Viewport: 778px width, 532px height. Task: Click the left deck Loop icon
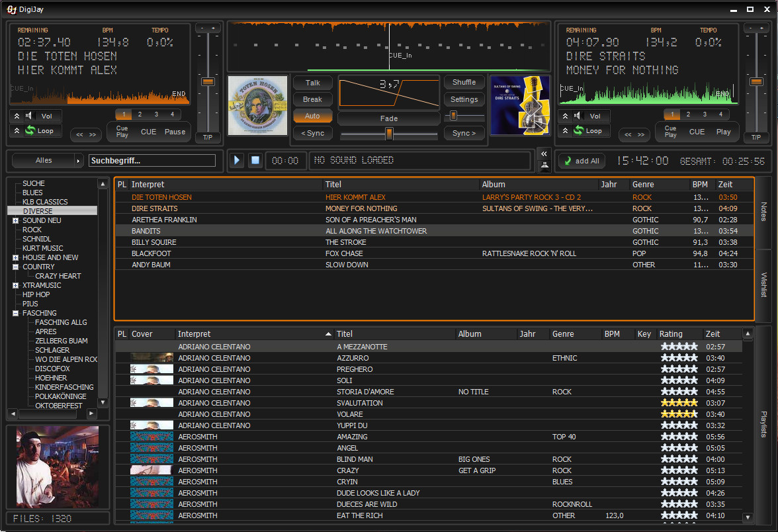(x=30, y=131)
